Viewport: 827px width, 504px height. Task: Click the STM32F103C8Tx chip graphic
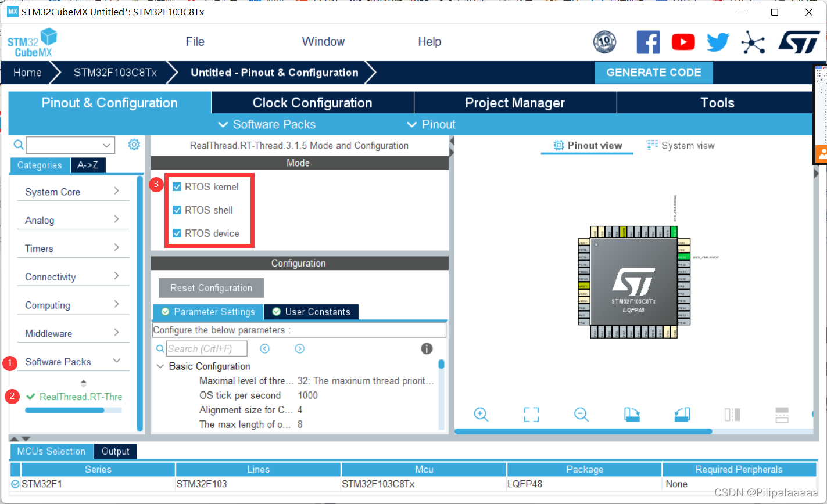[x=633, y=282]
